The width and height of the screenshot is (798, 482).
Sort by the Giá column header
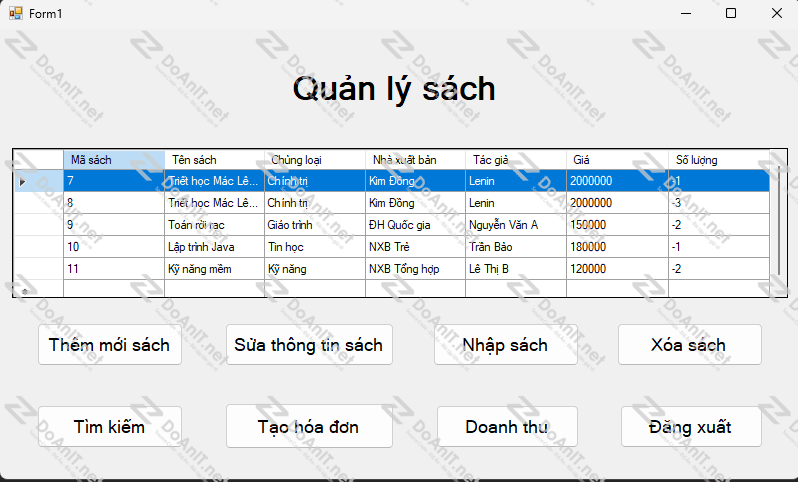[616, 160]
